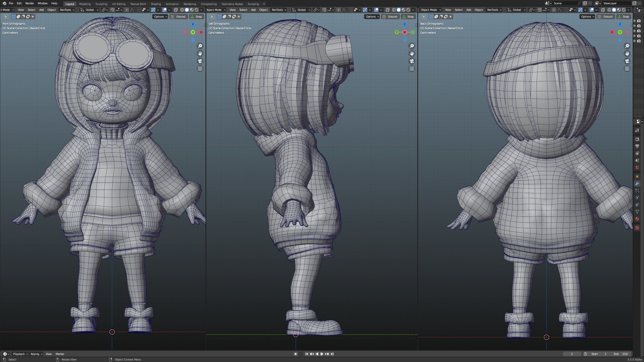Screen dimensions: 644x362
Task: Open the World properties tab
Action: (x=637, y=167)
